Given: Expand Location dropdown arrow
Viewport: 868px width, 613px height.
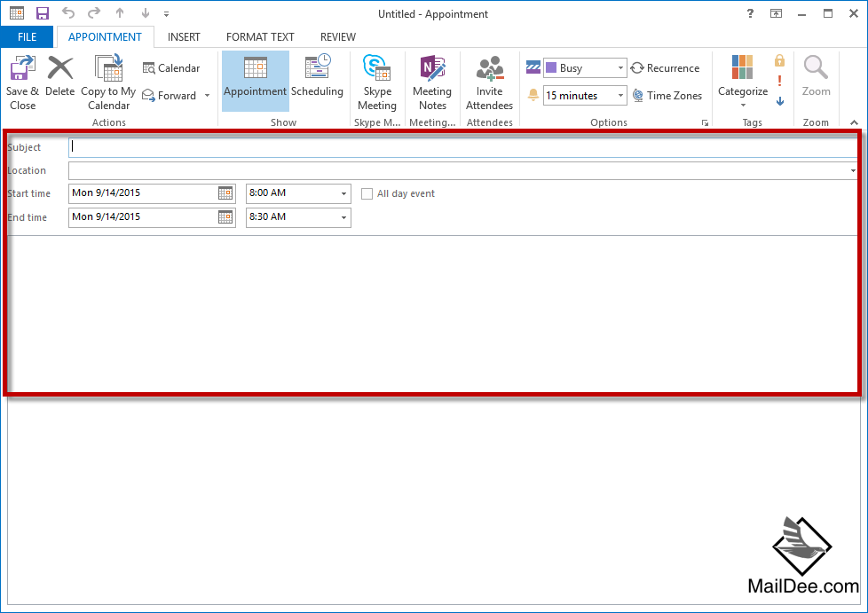Looking at the screenshot, I should [853, 171].
